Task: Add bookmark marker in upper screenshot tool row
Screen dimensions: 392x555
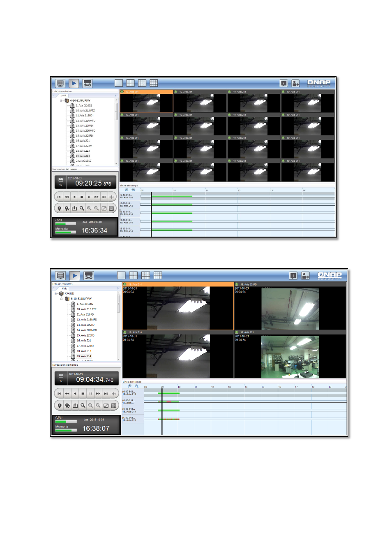Action: [x=59, y=209]
